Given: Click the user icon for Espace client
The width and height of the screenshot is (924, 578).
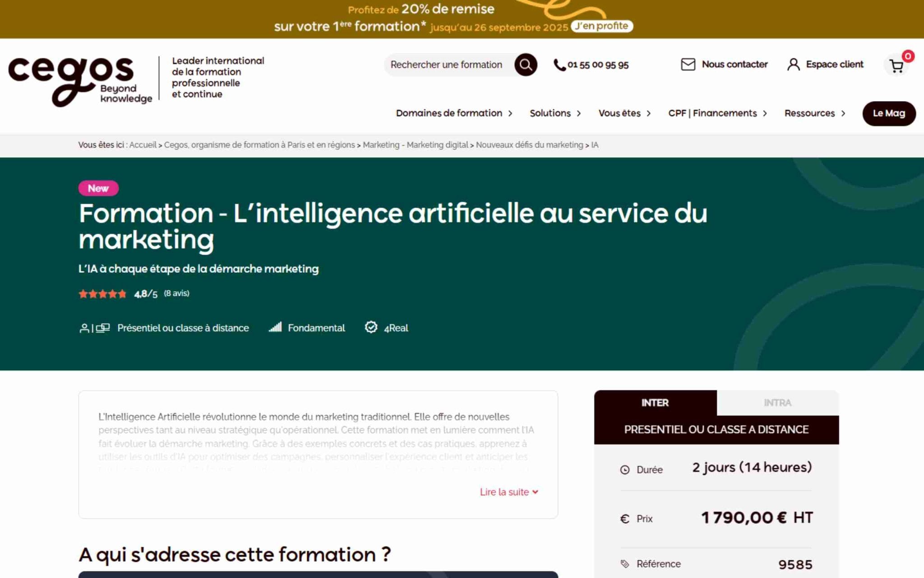Looking at the screenshot, I should coord(793,65).
